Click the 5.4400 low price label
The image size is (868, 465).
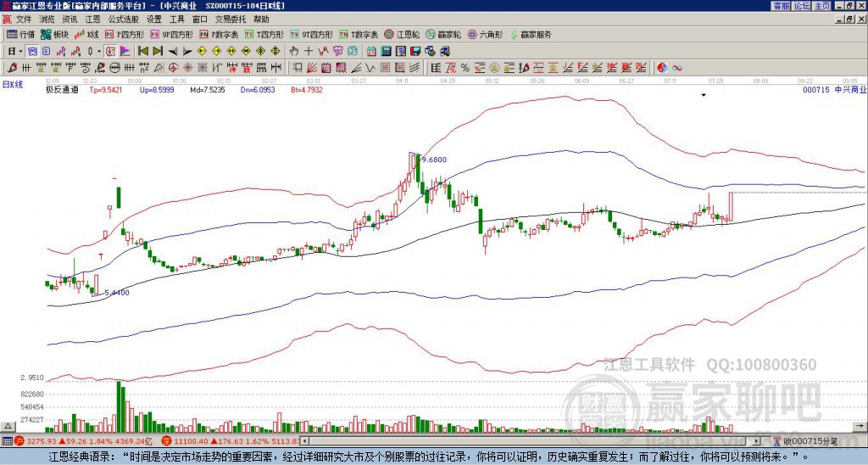pos(117,292)
